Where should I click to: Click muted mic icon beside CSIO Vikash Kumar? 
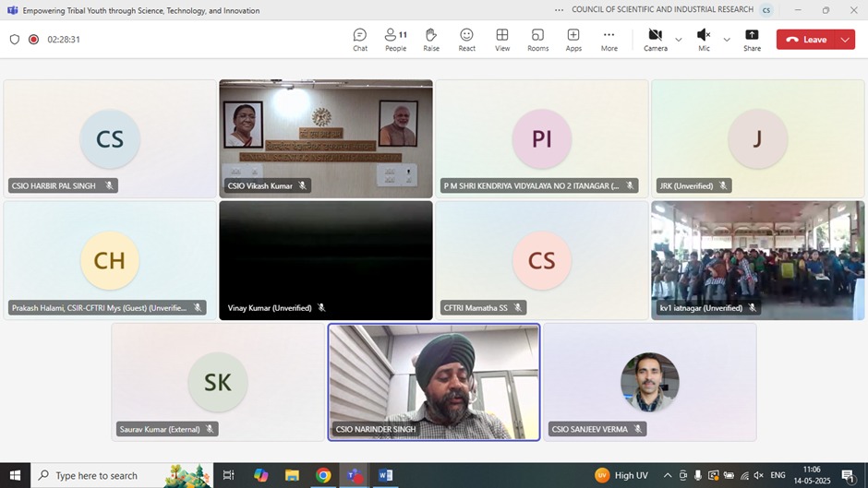coord(302,186)
